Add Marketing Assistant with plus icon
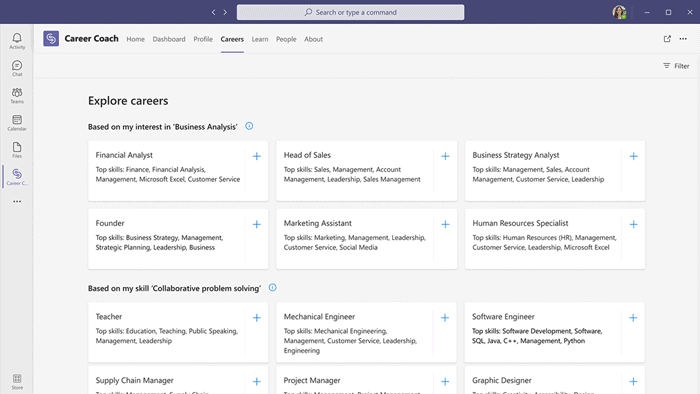Viewport: 700px width, 394px height. coord(445,224)
